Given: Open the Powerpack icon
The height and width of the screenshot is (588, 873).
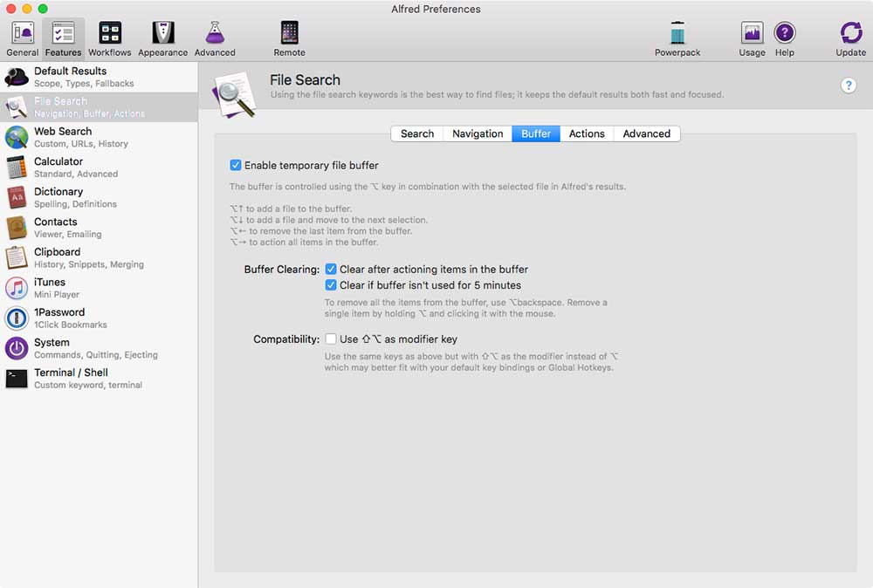Looking at the screenshot, I should point(677,35).
